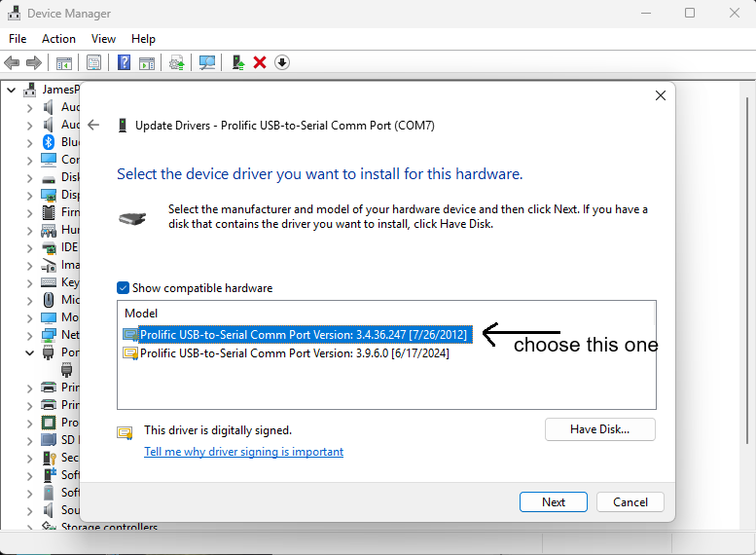Click the red X Uninstall device icon
The width and height of the screenshot is (756, 555).
[260, 62]
